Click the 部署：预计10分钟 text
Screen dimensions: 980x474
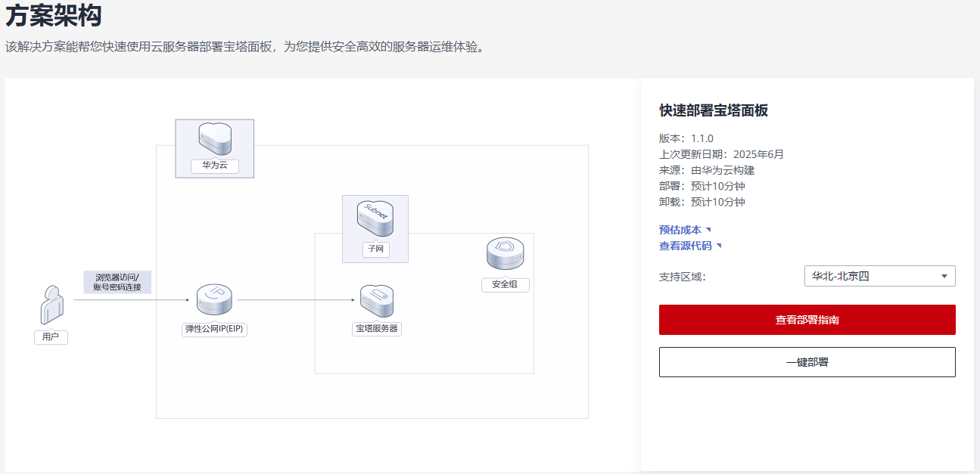point(702,186)
